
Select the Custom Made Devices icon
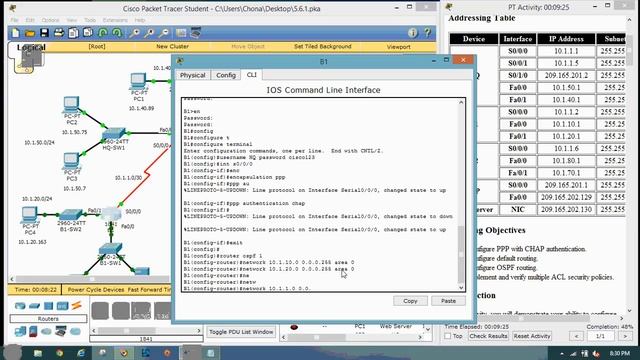61,331
